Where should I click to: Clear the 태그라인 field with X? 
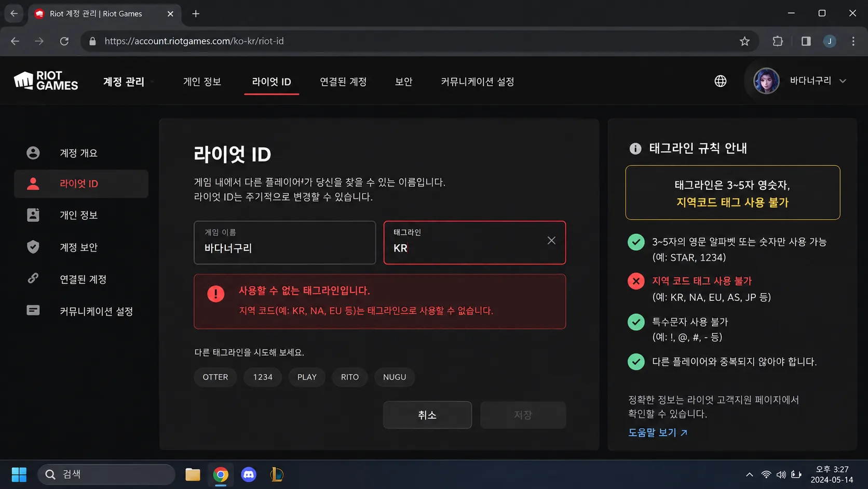(x=551, y=241)
